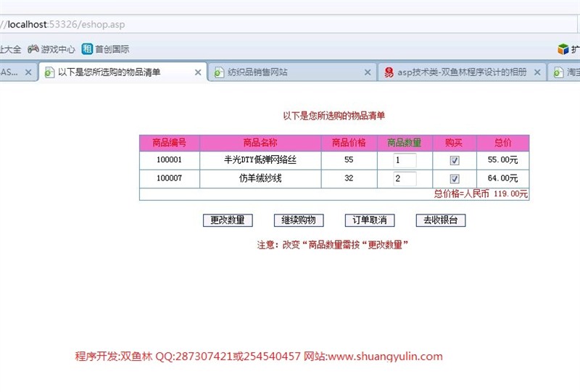Screen dimensions: 580x392
Task: Click the price value 55
Action: click(x=349, y=159)
